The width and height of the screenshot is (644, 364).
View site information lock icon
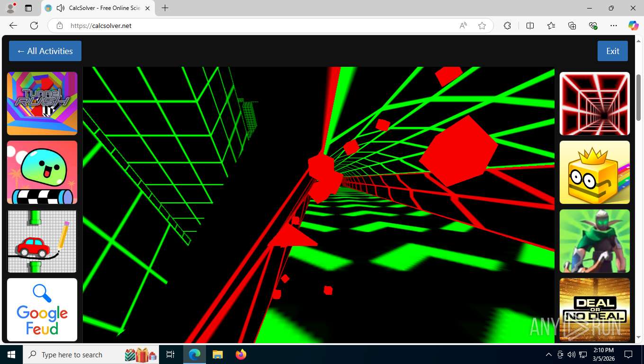pyautogui.click(x=60, y=26)
